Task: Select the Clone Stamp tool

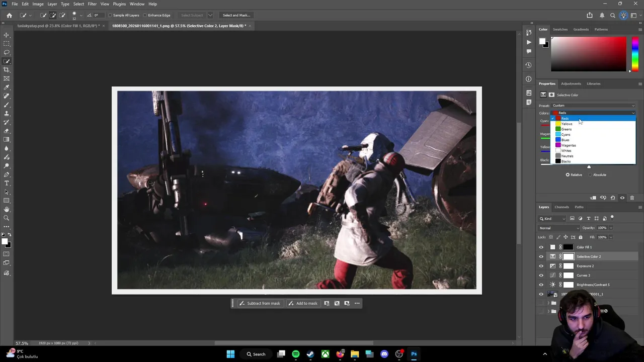Action: 7,114
